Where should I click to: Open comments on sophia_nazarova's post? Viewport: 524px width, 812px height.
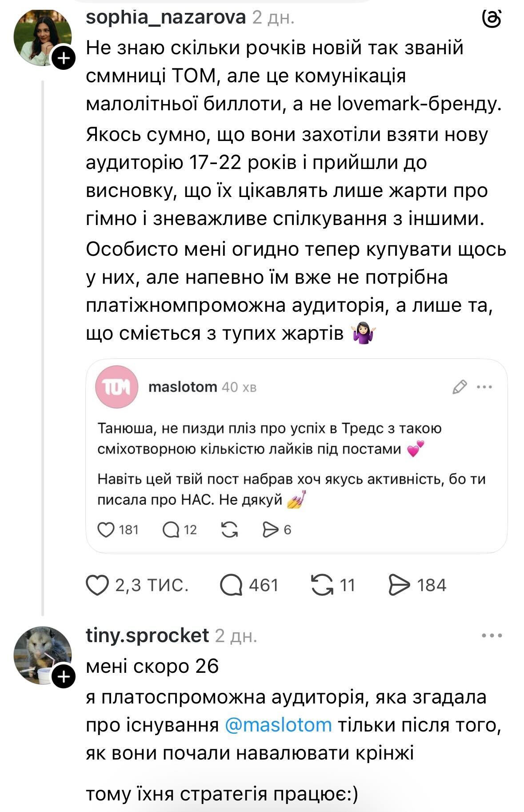click(x=231, y=585)
